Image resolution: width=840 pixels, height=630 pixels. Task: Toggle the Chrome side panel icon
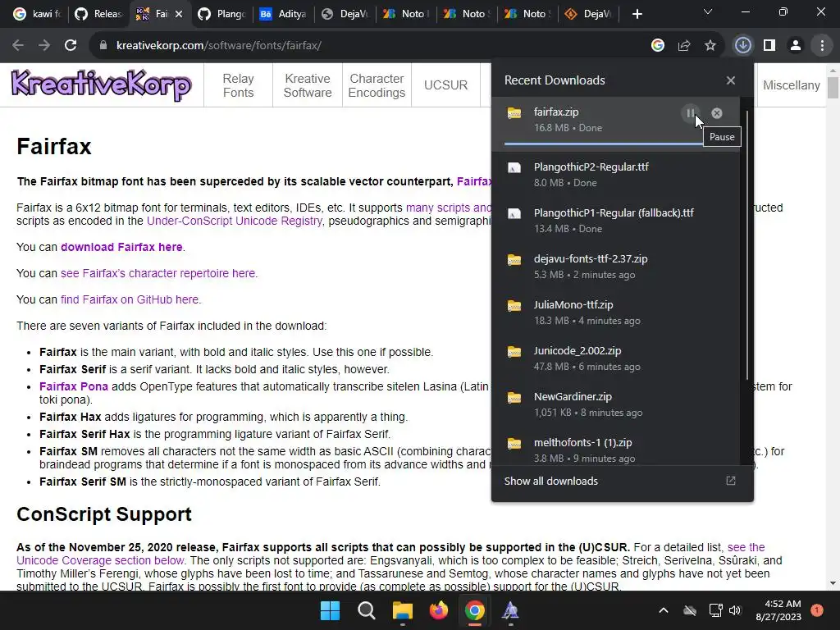[769, 46]
